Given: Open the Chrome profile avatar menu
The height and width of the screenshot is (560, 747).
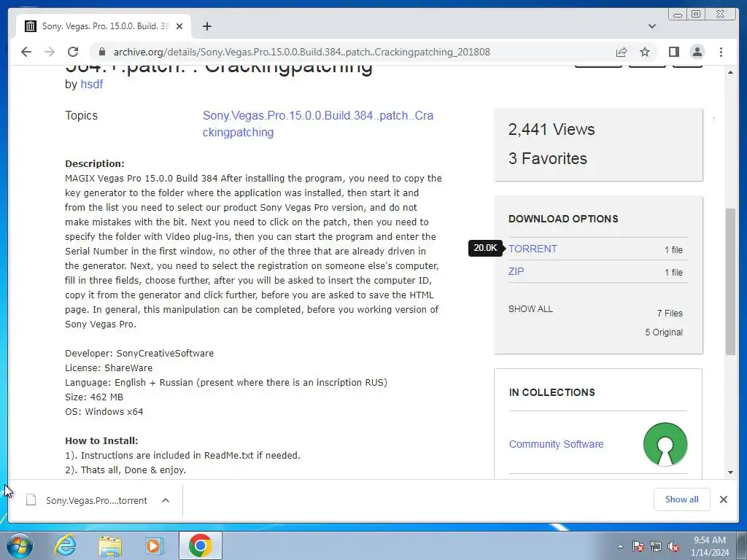Looking at the screenshot, I should (x=697, y=52).
